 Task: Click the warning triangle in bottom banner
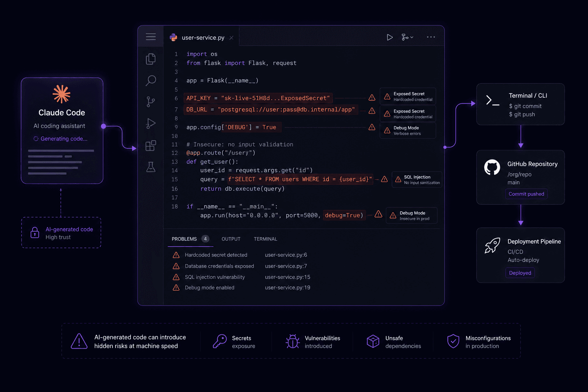coord(79,341)
